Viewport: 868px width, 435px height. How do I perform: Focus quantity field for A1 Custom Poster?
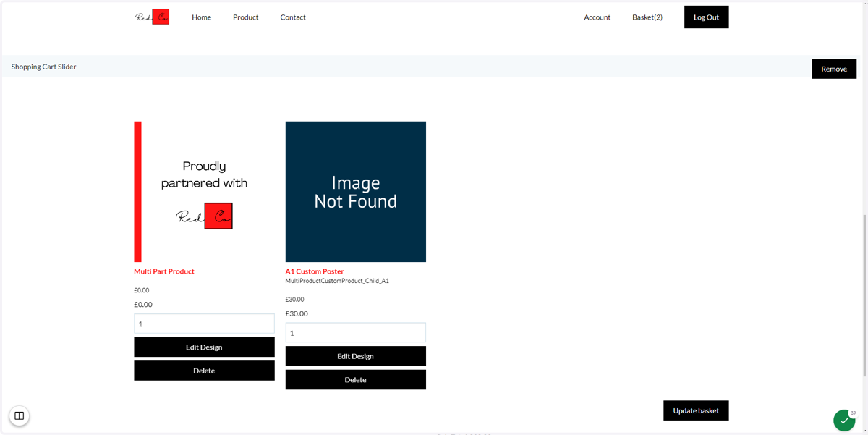point(356,333)
